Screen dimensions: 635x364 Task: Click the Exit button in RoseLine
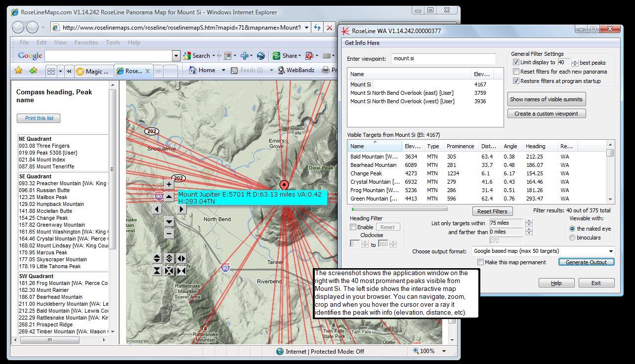pyautogui.click(x=596, y=283)
